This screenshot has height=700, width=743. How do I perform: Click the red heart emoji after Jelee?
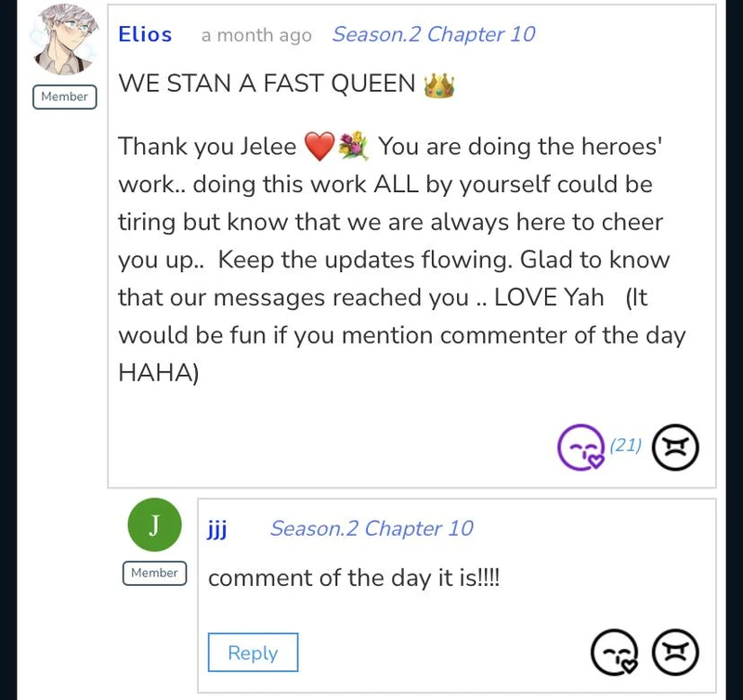319,147
